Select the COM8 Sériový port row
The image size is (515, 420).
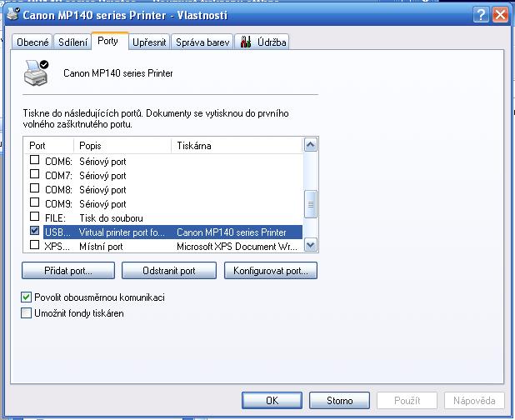[x=163, y=190]
